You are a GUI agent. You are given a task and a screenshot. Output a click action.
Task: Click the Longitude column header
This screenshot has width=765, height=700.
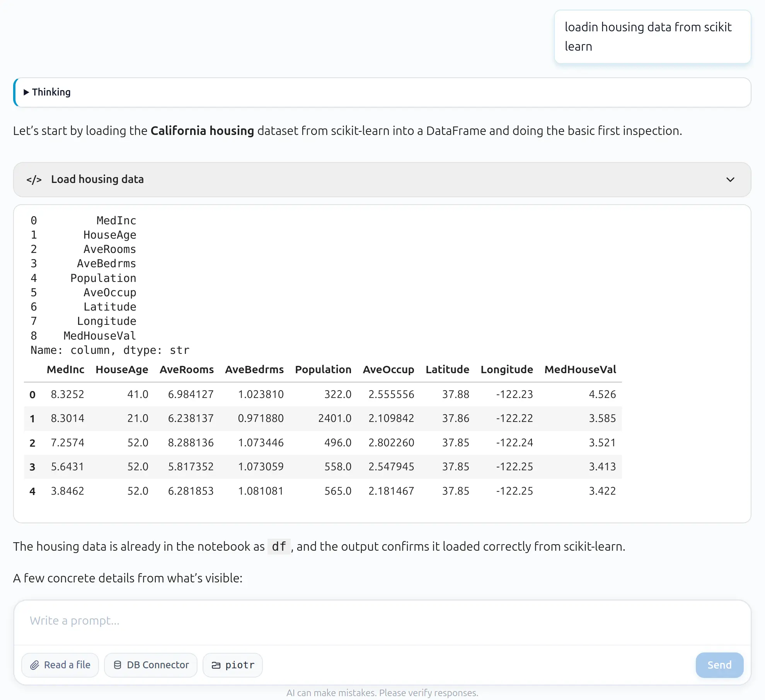coord(506,369)
